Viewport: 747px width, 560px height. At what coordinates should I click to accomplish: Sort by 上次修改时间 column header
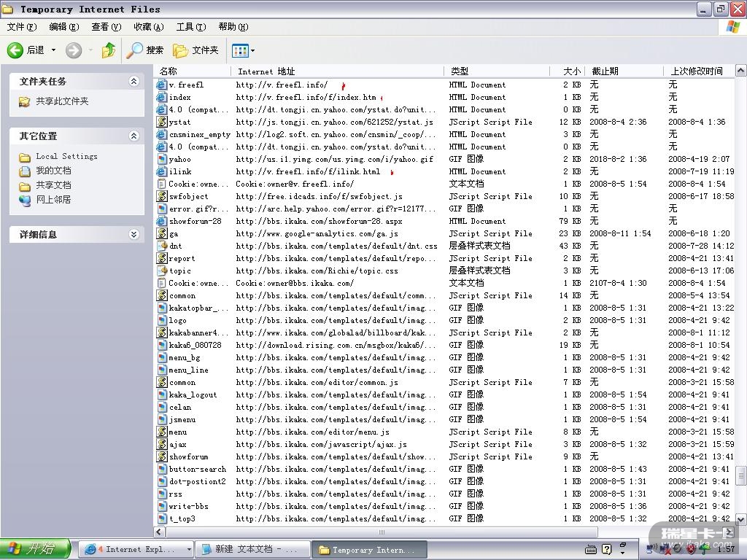[700, 71]
